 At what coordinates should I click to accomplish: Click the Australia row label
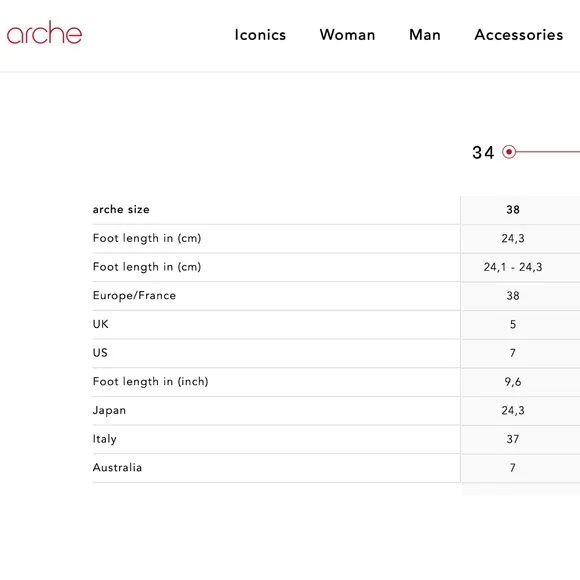[117, 468]
